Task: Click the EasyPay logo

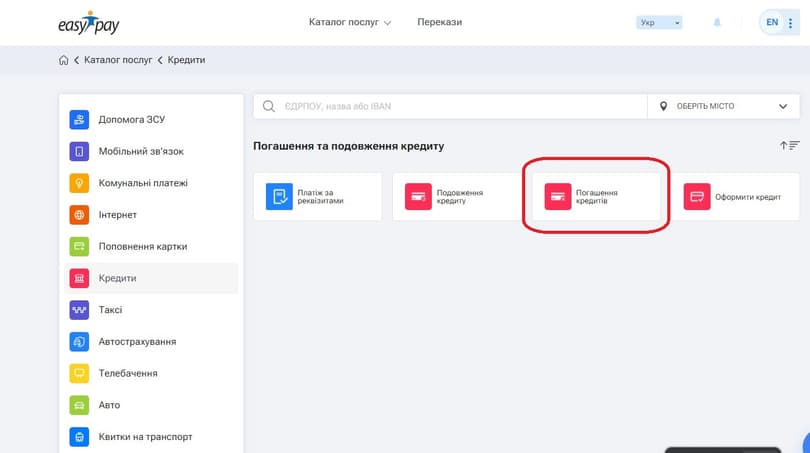Action: pos(91,22)
